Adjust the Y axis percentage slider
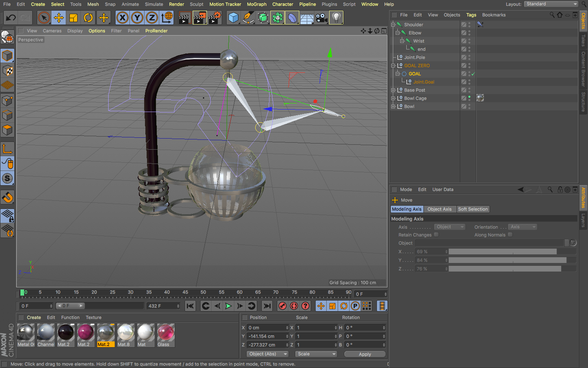The height and width of the screenshot is (368, 588). point(512,260)
